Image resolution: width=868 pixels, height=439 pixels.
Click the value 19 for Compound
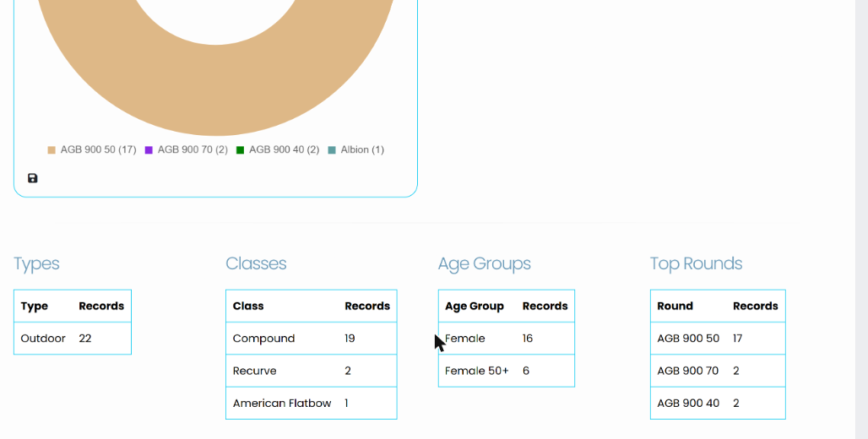[350, 339]
